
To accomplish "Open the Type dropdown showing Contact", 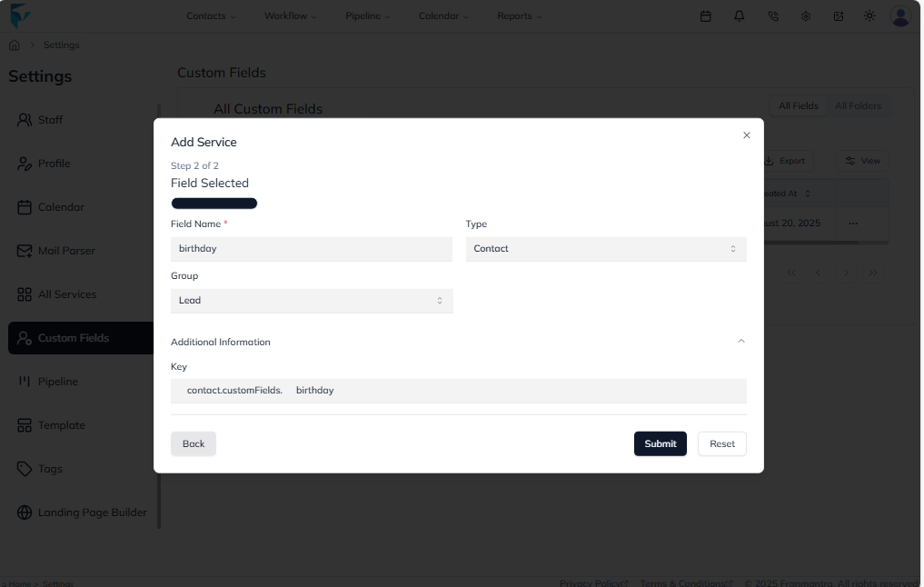I will coord(605,248).
